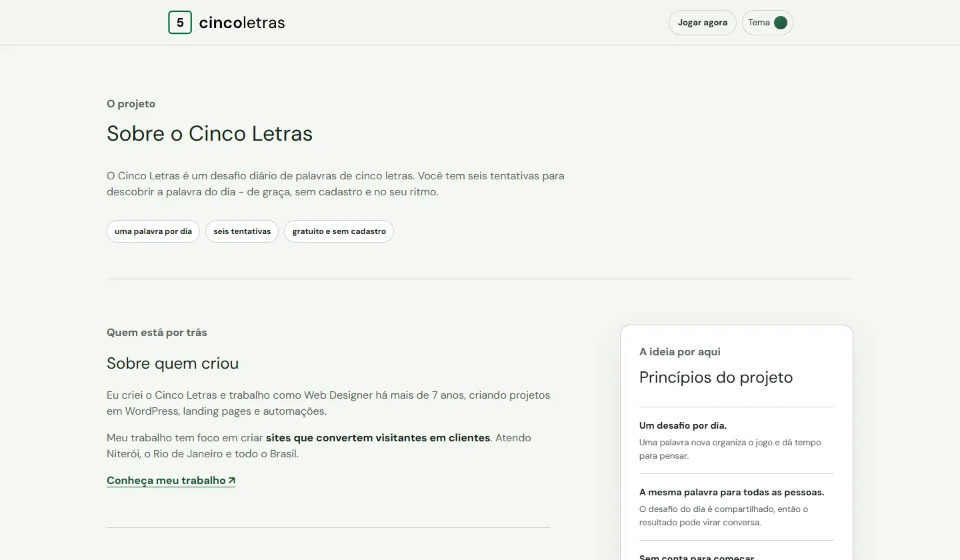
Task: Click the 'A ideia por aqui' label
Action: coord(680,352)
